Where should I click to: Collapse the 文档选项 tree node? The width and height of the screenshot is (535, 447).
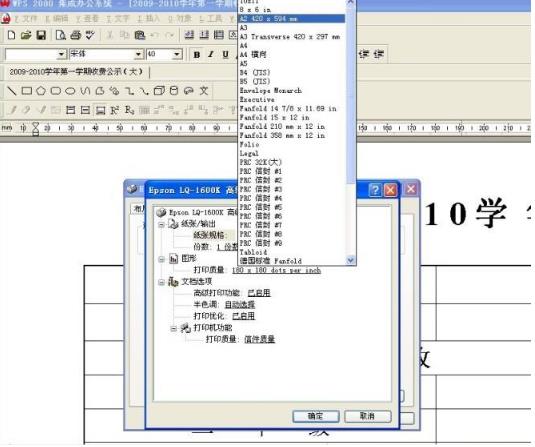pyautogui.click(x=161, y=282)
